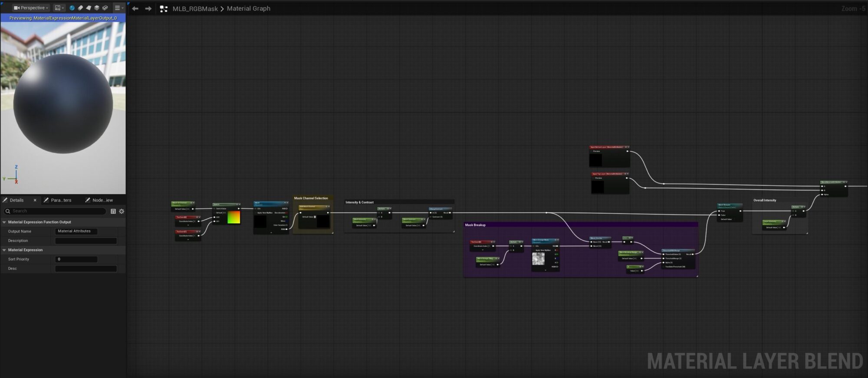The width and height of the screenshot is (868, 378).
Task: Open the Perspective viewport dropdown
Action: coord(31,8)
